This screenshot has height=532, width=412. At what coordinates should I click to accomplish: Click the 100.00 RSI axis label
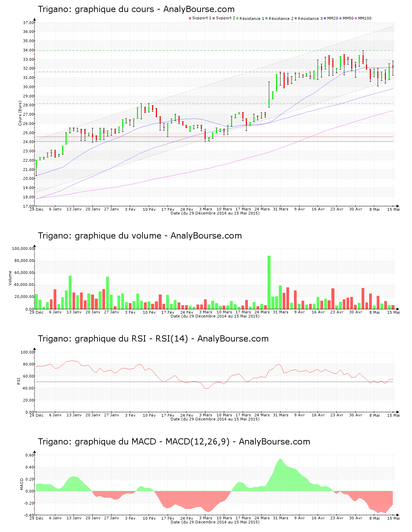[27, 352]
